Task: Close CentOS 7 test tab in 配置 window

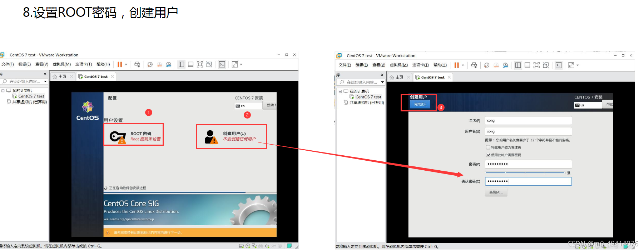Action: point(112,76)
